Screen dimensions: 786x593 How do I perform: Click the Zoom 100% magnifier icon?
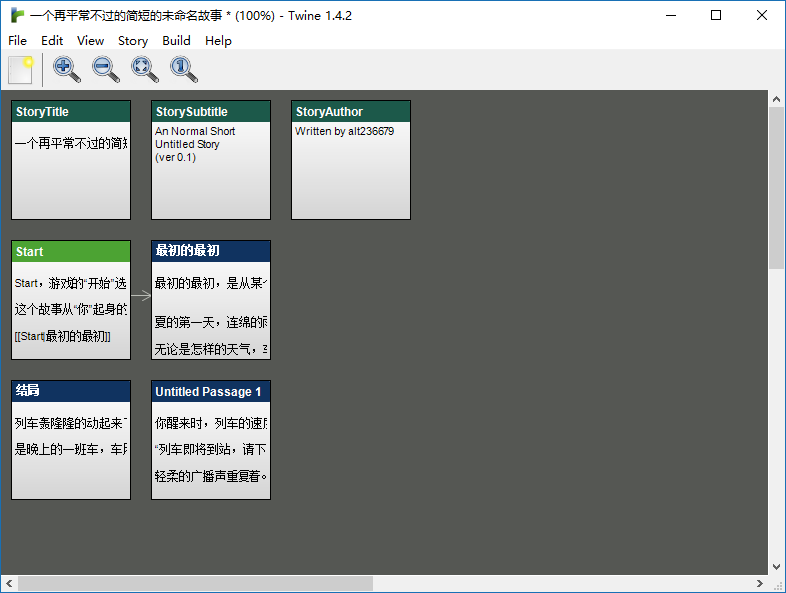[184, 70]
